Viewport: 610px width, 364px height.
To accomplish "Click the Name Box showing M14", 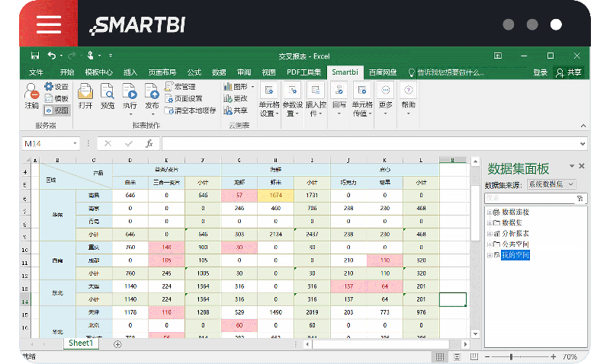I will [50, 143].
